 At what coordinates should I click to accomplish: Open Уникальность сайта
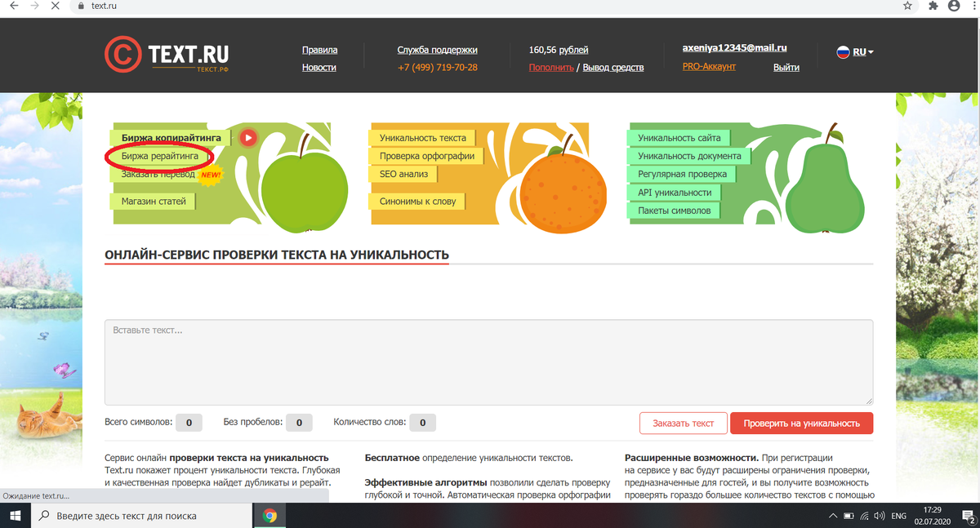(679, 138)
